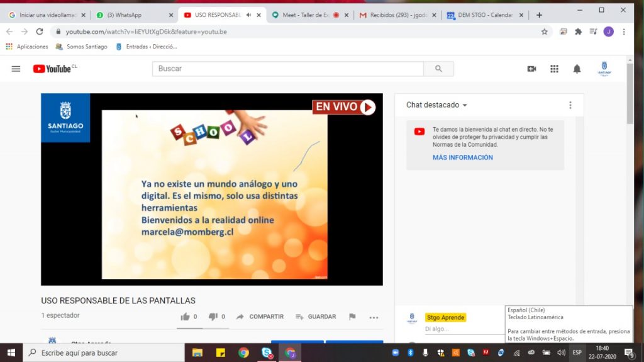The height and width of the screenshot is (362, 644).
Task: Open Sticky Notes in the taskbar
Action: click(221, 353)
